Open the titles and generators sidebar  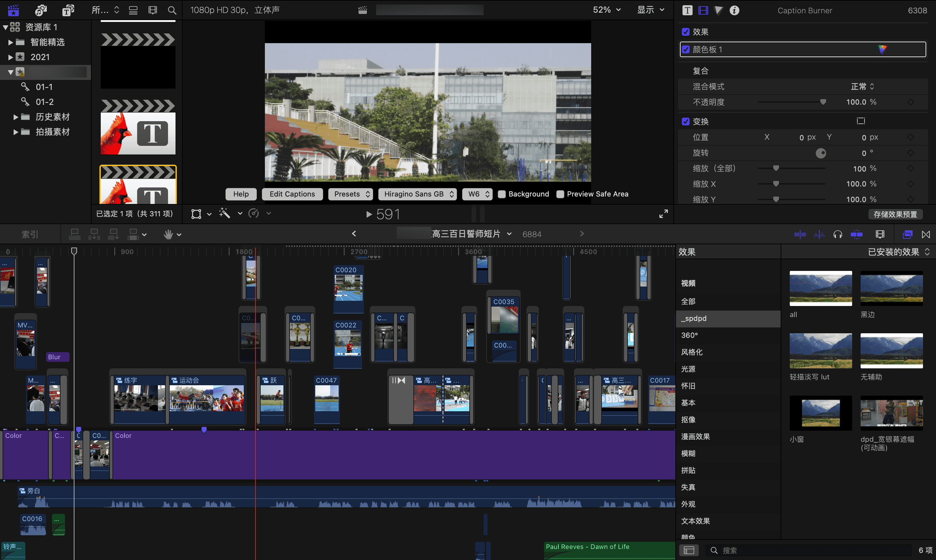click(x=68, y=10)
